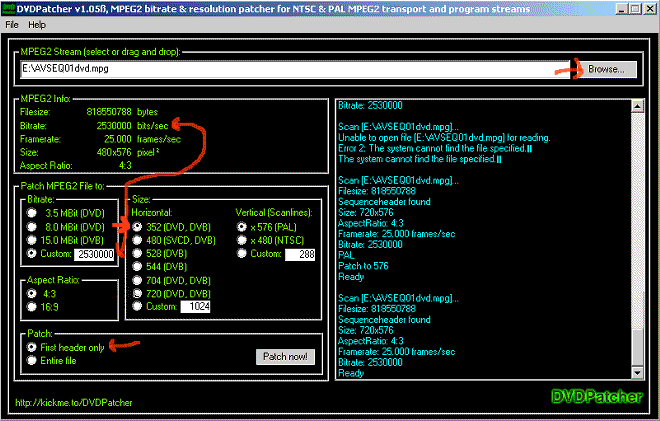This screenshot has width=660, height=421.
Task: Click the 'Patch to 576' log line
Action: click(x=363, y=266)
